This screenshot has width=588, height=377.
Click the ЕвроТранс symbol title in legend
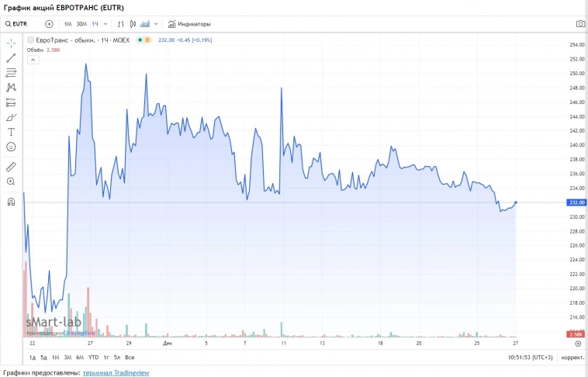[82, 40]
